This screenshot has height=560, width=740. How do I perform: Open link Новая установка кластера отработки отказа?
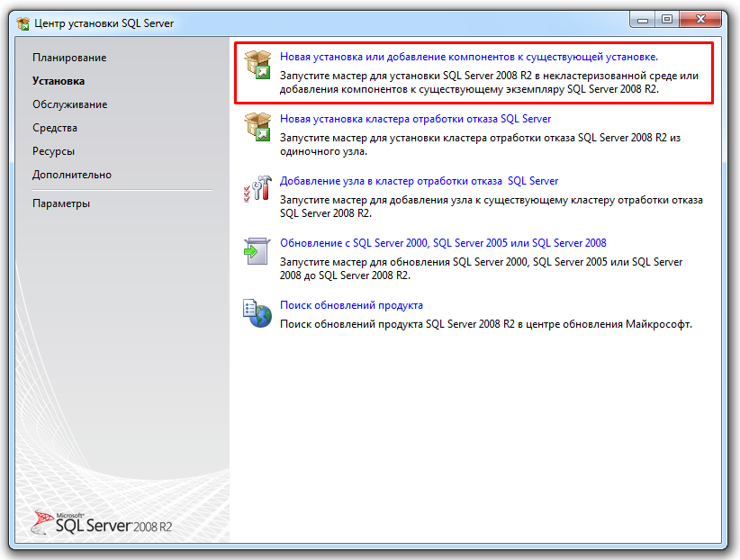coord(415,119)
